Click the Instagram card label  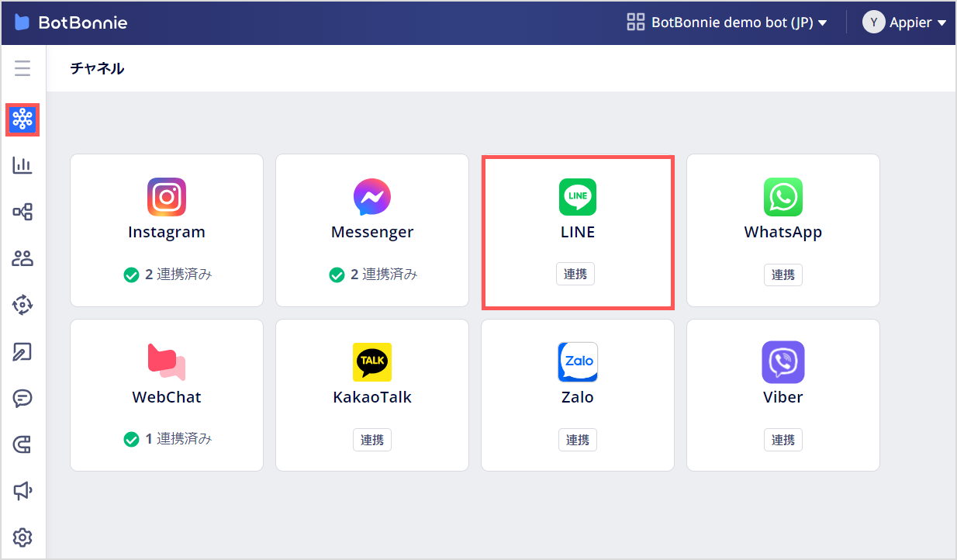coord(167,232)
